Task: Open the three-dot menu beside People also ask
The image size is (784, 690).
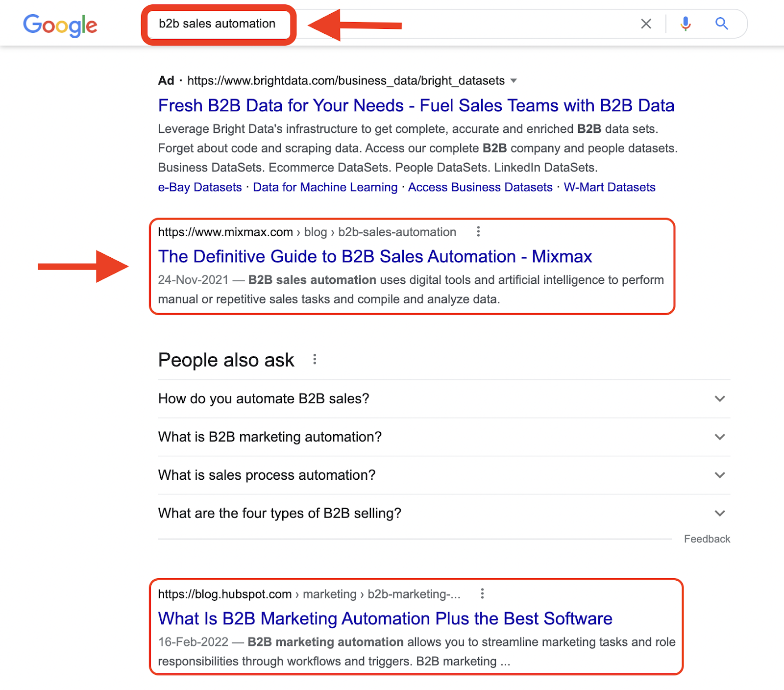Action: point(315,360)
